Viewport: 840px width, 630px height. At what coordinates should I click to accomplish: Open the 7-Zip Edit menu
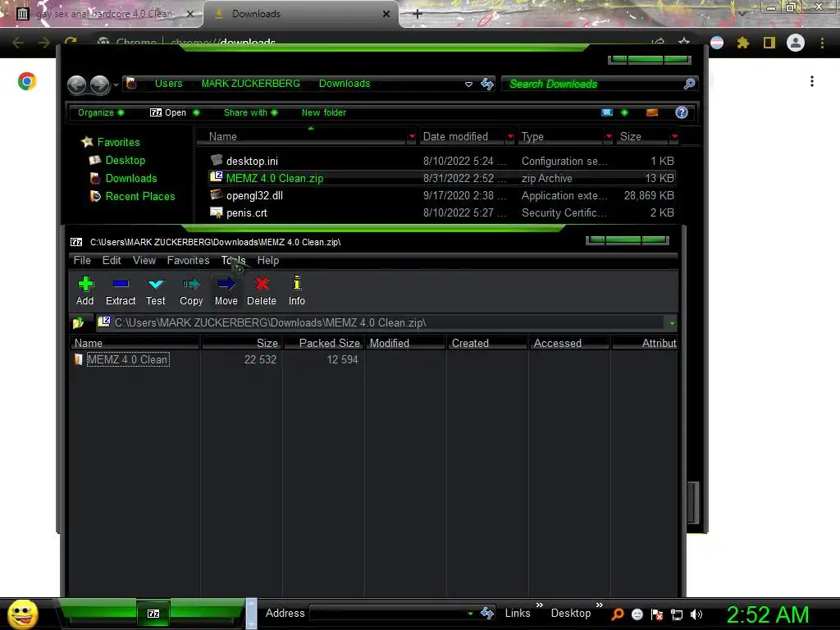[x=112, y=260]
